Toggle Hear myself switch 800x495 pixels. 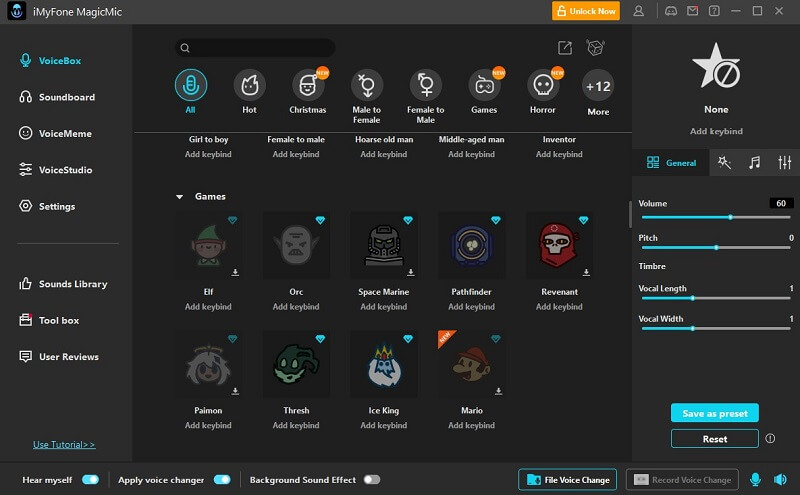click(x=90, y=480)
